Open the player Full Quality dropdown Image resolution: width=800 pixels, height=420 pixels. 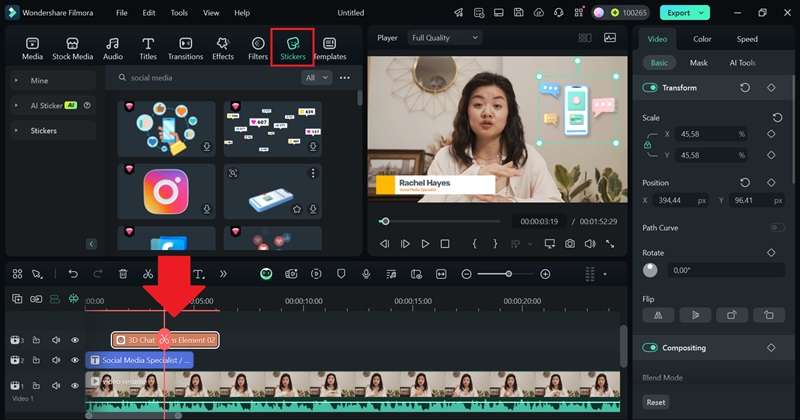click(444, 38)
